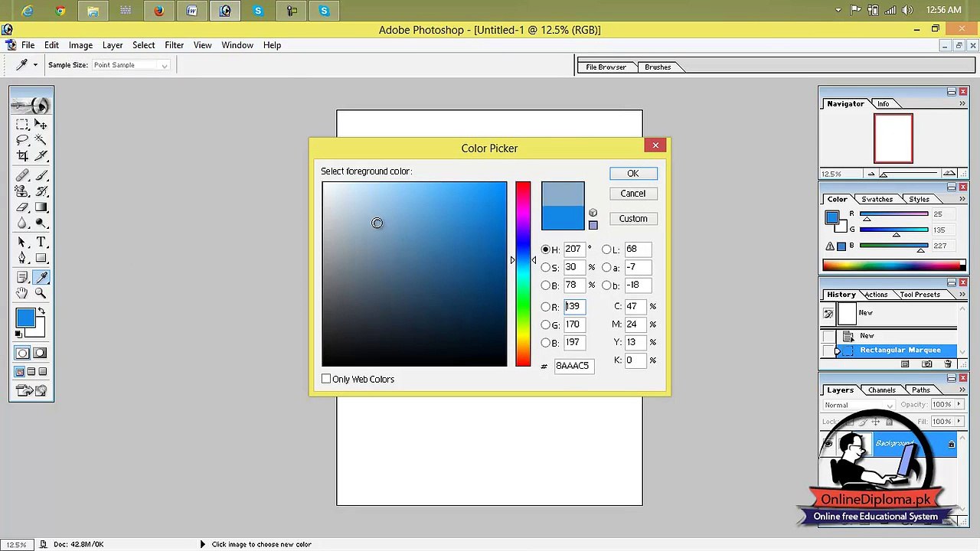
Task: Select the Type tool
Action: [x=41, y=243]
